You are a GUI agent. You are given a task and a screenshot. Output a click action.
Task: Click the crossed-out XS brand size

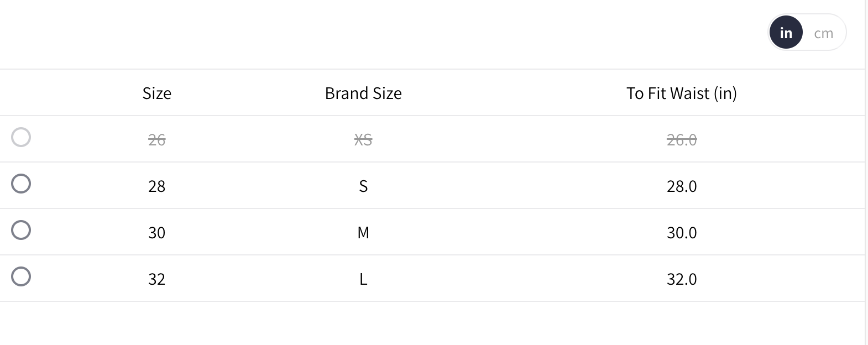tap(363, 140)
